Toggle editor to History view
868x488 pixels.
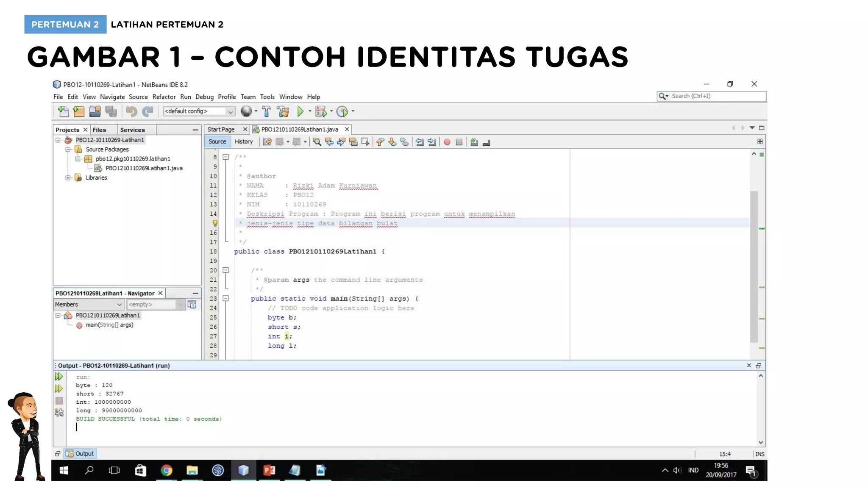point(243,141)
